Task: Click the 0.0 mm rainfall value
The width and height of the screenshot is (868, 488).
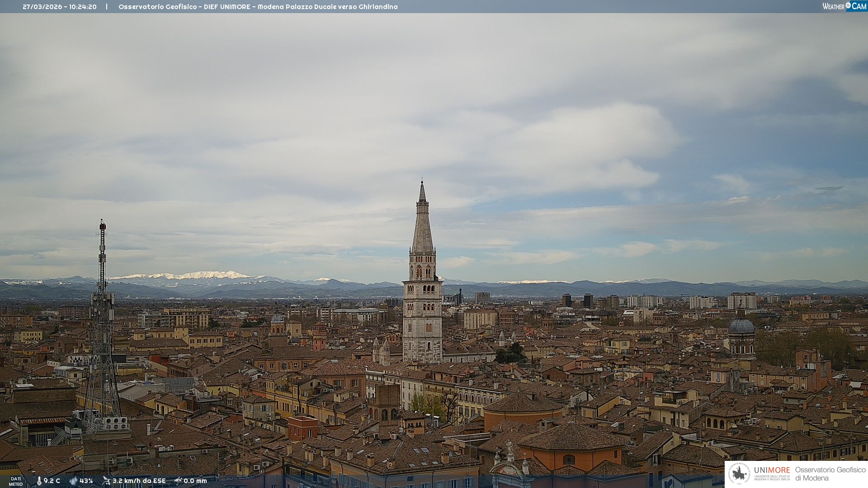Action: (195, 481)
